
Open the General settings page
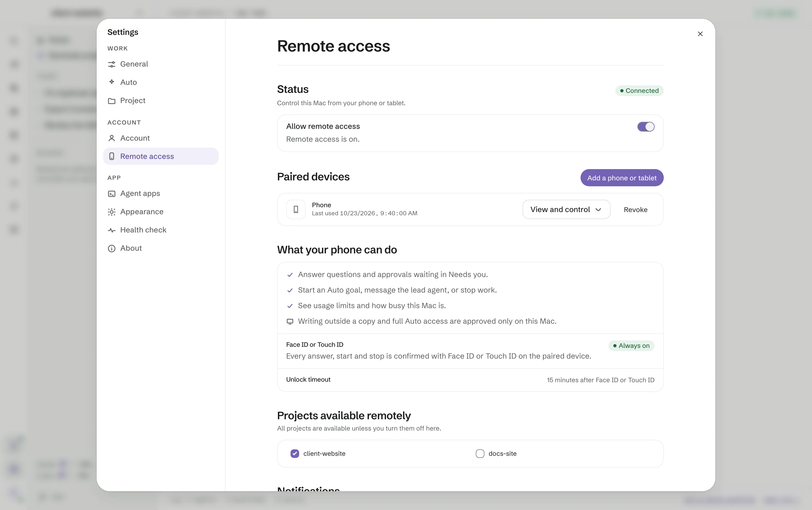coord(161,64)
